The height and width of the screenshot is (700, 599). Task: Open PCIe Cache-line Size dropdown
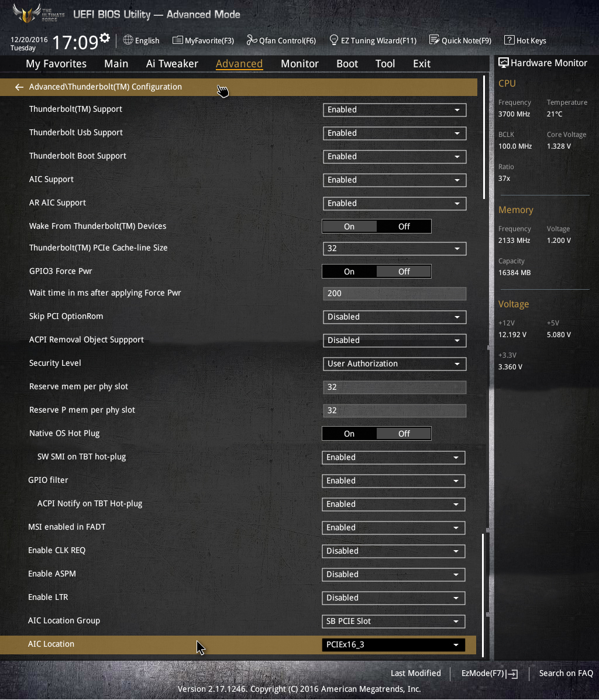point(394,249)
